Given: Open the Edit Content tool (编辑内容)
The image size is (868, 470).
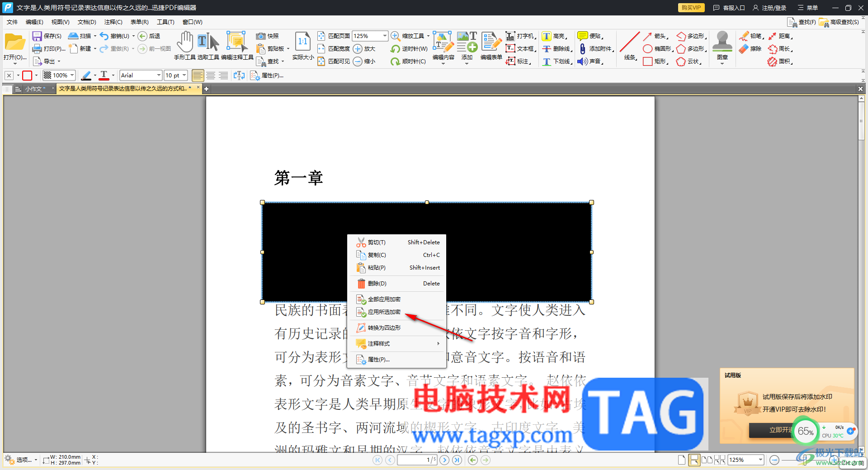Looking at the screenshot, I should [x=443, y=46].
